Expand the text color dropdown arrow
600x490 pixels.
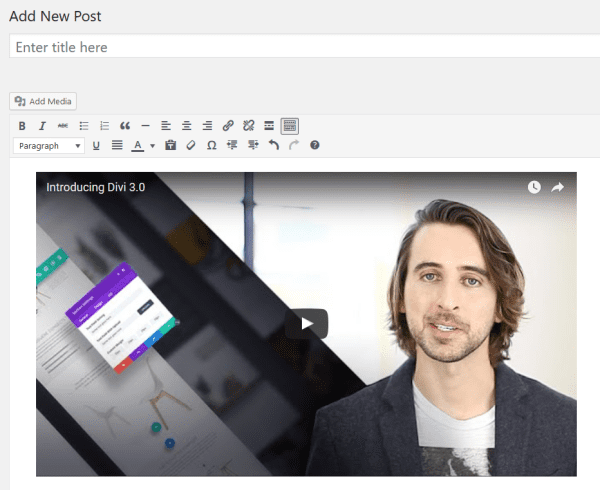pos(152,146)
